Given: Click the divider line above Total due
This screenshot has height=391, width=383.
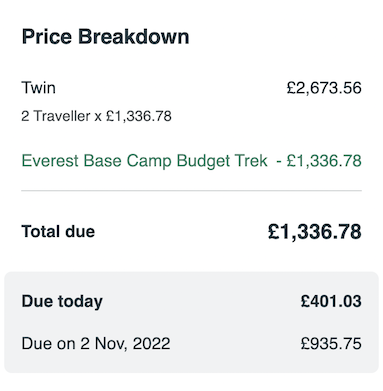Looking at the screenshot, I should (x=191, y=191).
